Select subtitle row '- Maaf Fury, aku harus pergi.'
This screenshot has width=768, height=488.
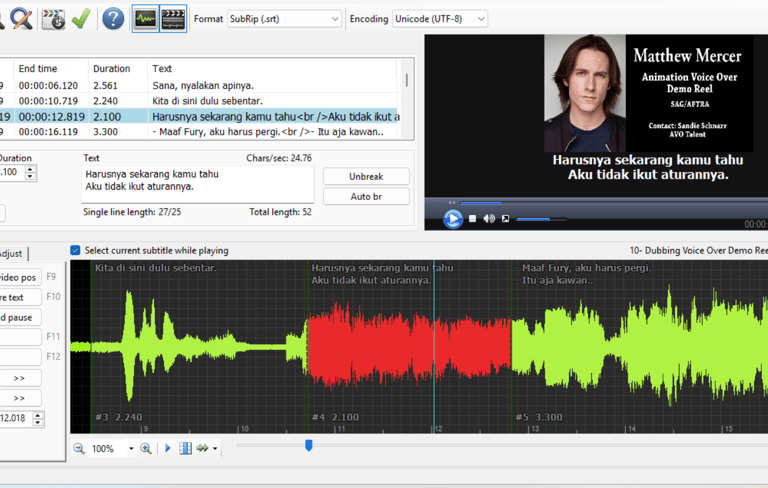198,132
